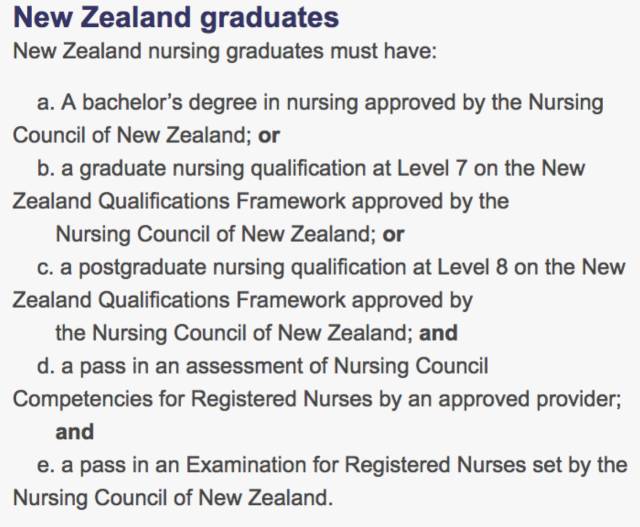
Task: Click the 'New Zealand graduates' heading
Action: [x=176, y=18]
